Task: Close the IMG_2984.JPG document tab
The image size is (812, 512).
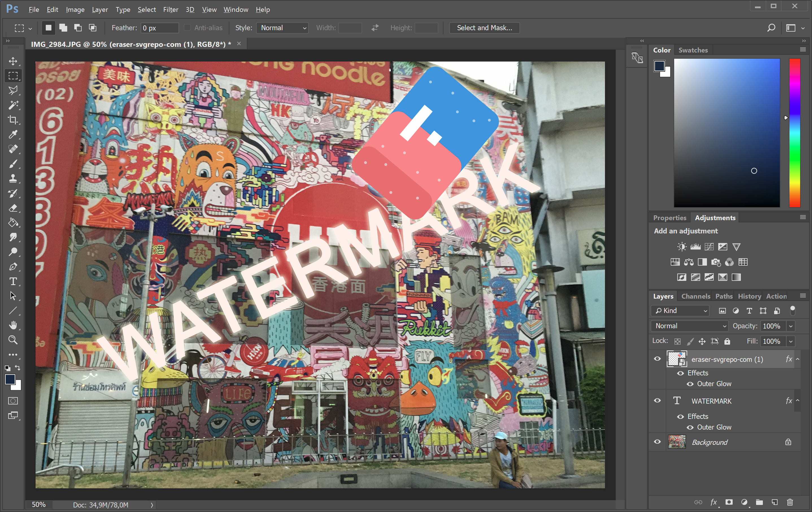Action: click(x=239, y=43)
